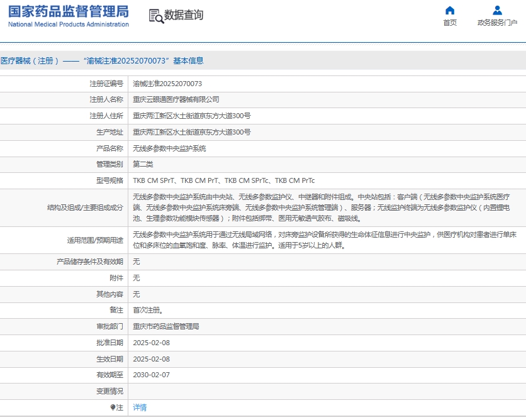The width and height of the screenshot is (526, 420).
Task: Click the 生产地址 label
Action: click(x=109, y=132)
